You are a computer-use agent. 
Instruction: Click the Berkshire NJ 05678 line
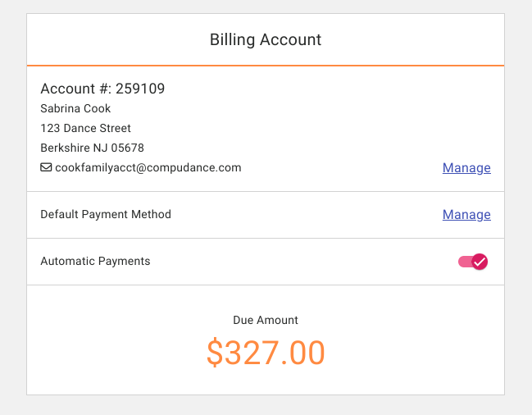(x=92, y=148)
